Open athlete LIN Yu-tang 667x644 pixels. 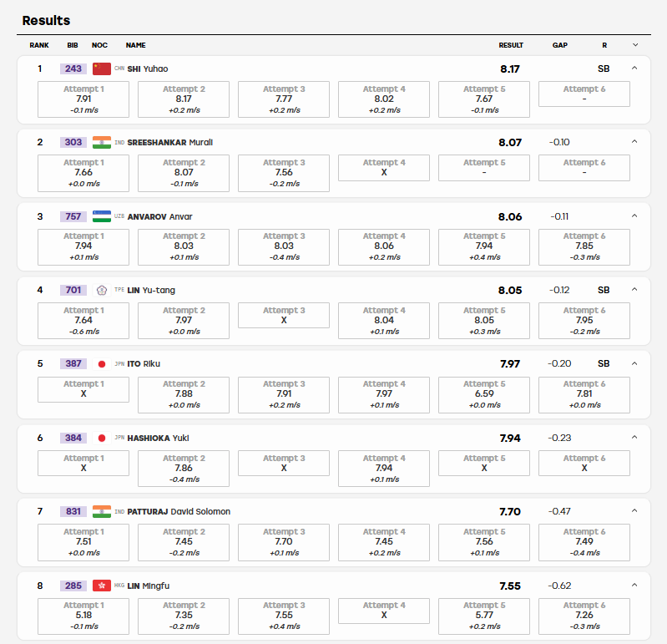(x=151, y=291)
